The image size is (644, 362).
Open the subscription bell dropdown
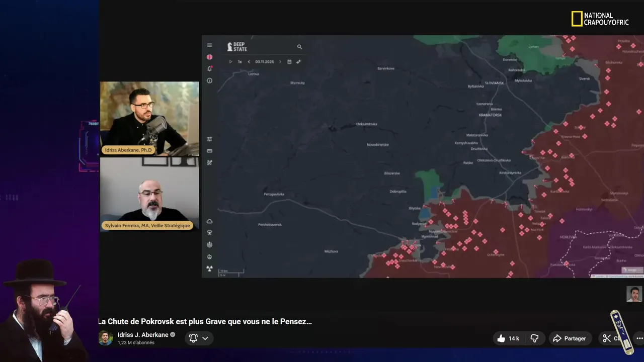(199, 338)
